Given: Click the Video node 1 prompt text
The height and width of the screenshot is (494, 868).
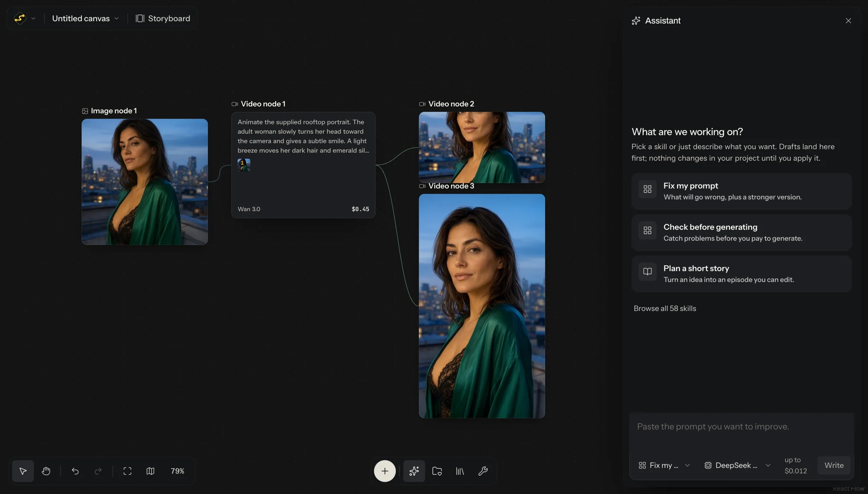Looking at the screenshot, I should coord(303,136).
